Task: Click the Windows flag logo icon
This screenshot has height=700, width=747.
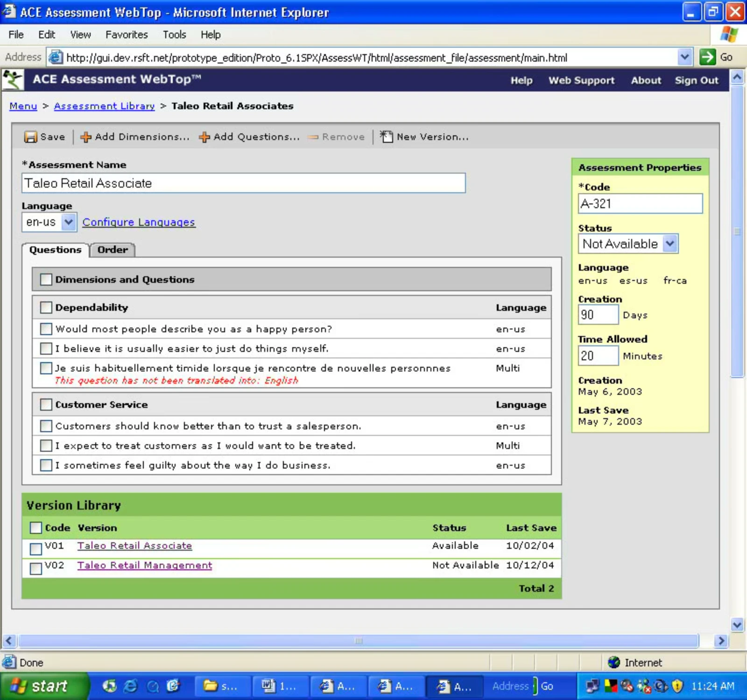Action: click(729, 35)
